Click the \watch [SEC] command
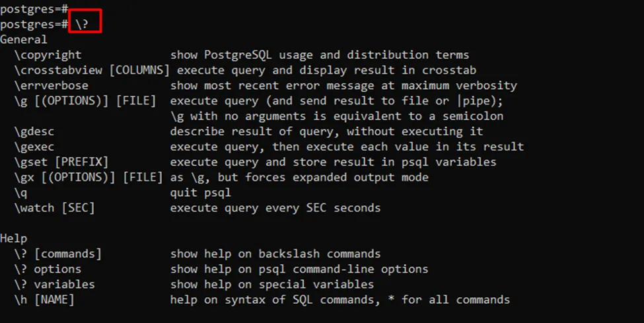The width and height of the screenshot is (644, 323). tap(55, 207)
